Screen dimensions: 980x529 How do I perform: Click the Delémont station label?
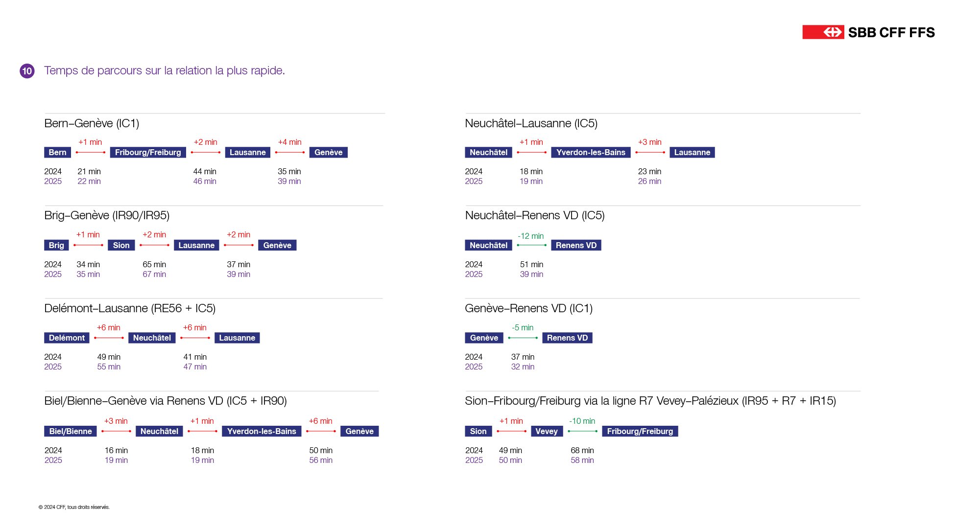tap(67, 338)
